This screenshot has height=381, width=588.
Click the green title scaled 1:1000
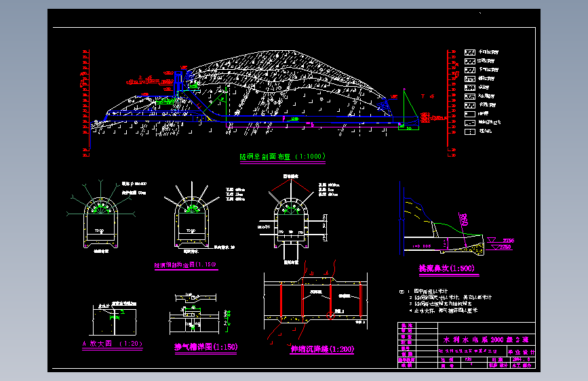click(282, 157)
